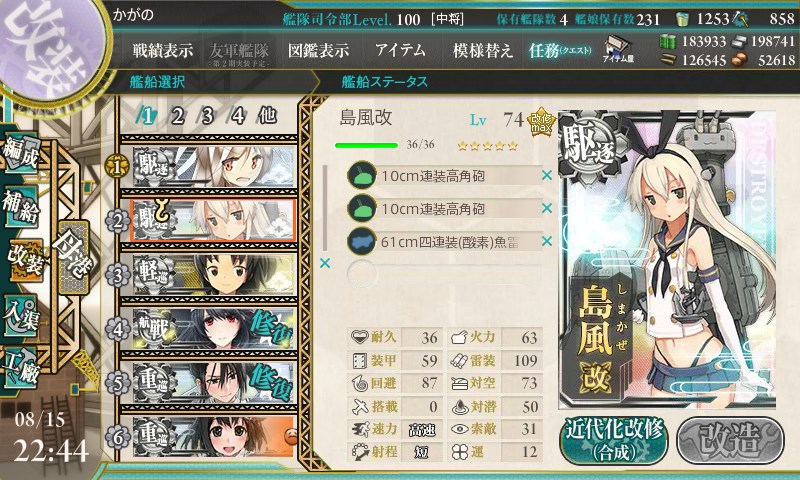Select the 他 (other ships) tab
The width and height of the screenshot is (800, 480).
pos(268,116)
